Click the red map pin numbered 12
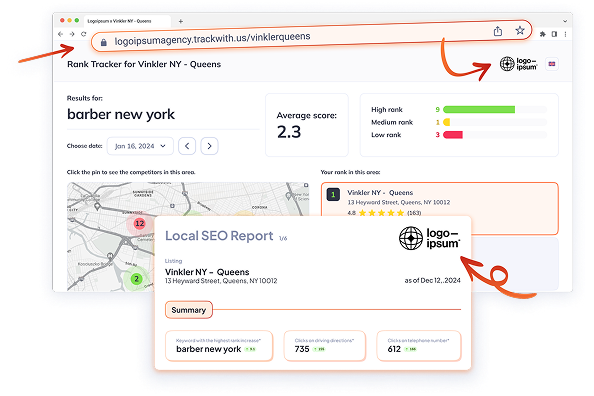 [139, 224]
